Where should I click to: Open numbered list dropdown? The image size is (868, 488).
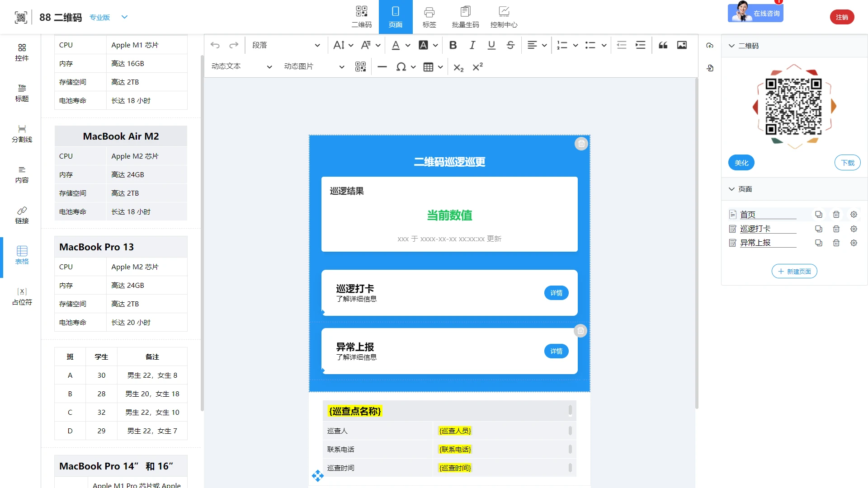pyautogui.click(x=567, y=45)
